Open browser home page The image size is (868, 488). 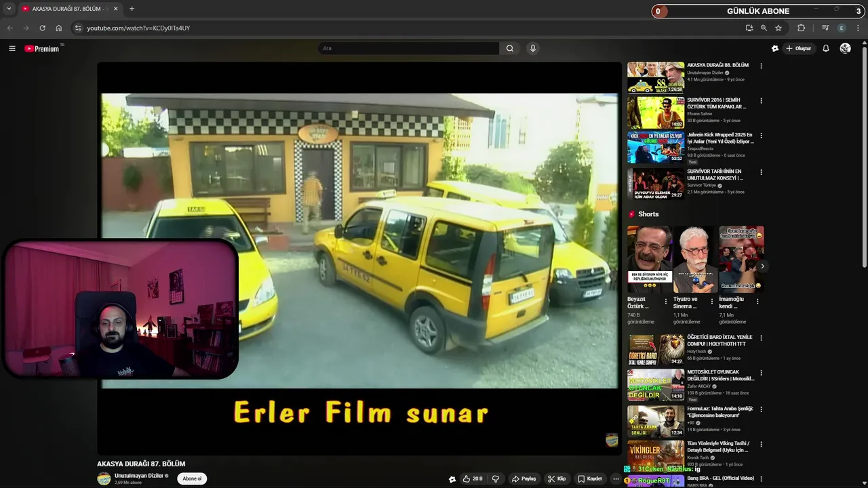58,28
